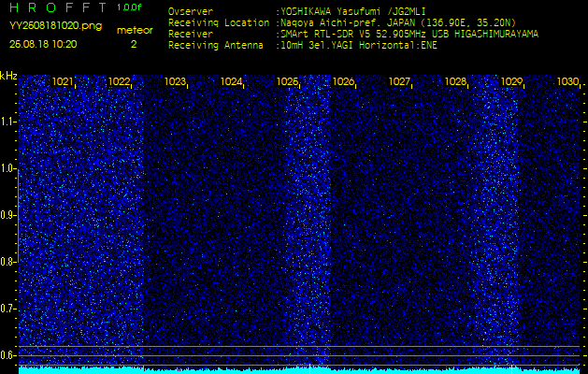Click the timestamp 25.08.18 10:20
The height and width of the screenshot is (374, 588).
[43, 44]
